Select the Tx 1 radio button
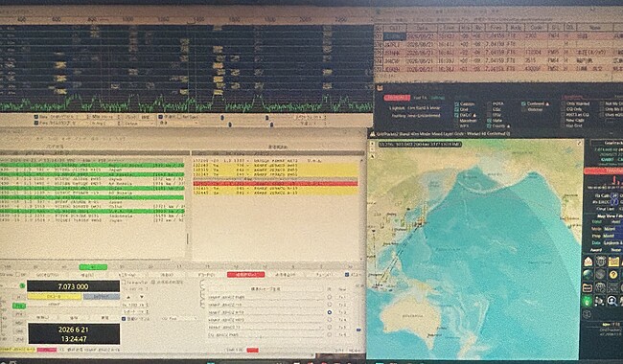Image resolution: width=623 pixels, height=364 pixels. pos(330,297)
